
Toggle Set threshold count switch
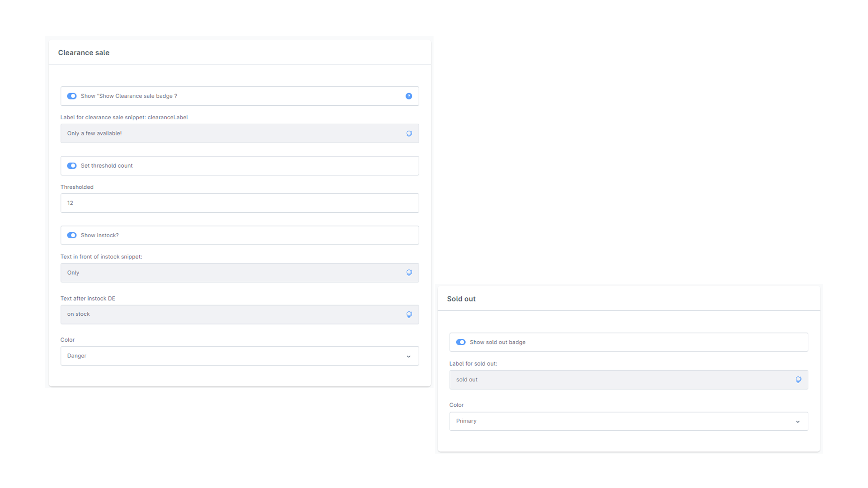[72, 166]
